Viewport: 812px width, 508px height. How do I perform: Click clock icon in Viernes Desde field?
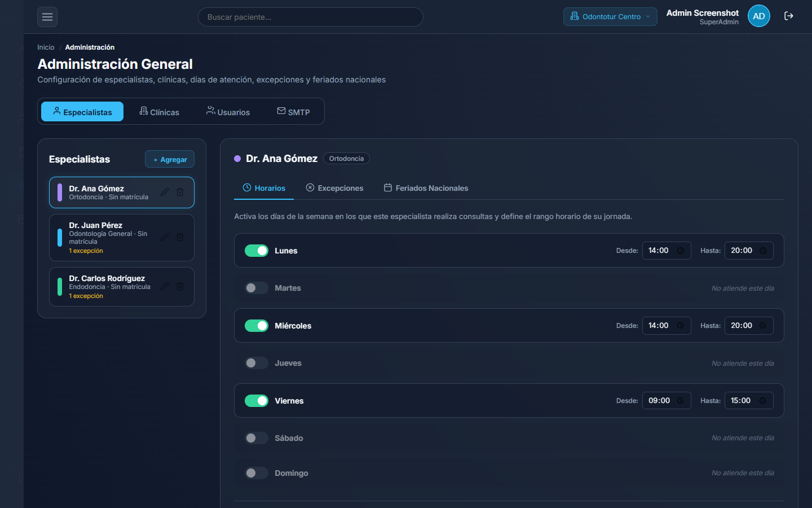pos(681,401)
